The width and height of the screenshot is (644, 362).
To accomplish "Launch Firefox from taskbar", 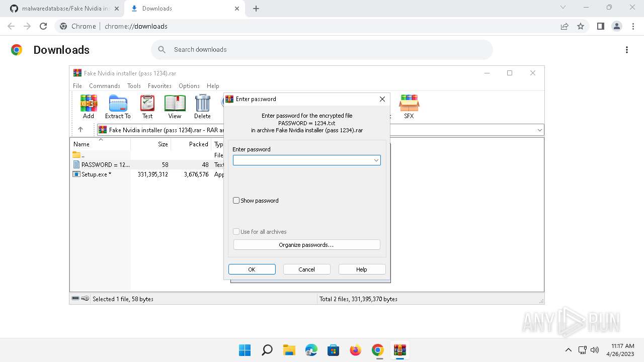I will click(356, 350).
